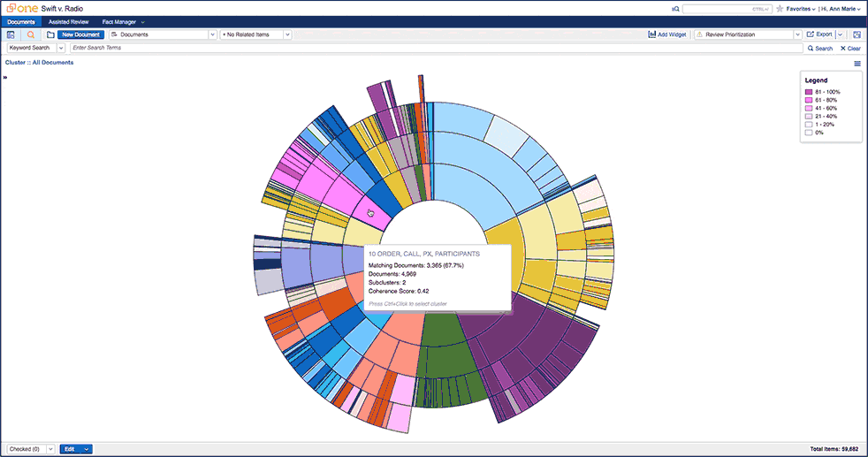Image resolution: width=868 pixels, height=457 pixels.
Task: Click the orange magnifier search panel icon
Action: [31, 34]
